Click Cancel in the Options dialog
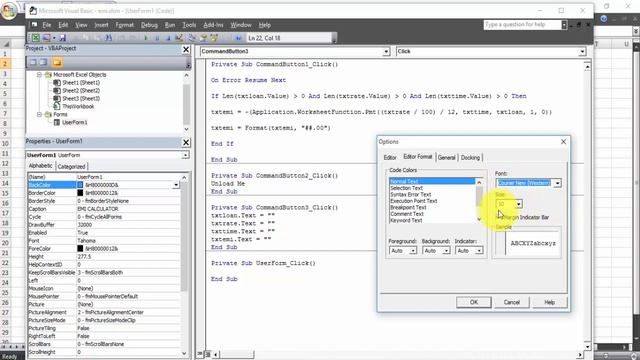640x360 pixels. (x=511, y=302)
